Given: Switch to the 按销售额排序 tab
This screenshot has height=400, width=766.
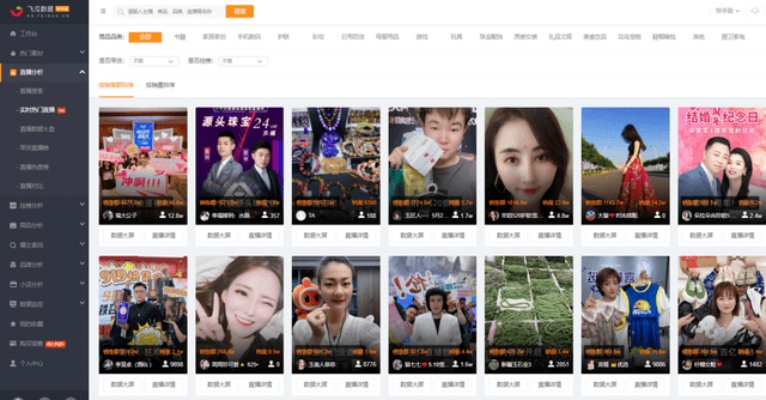Looking at the screenshot, I should click(x=116, y=85).
